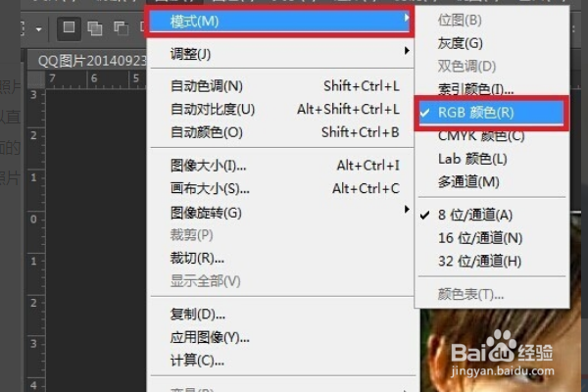Select Lab 颜色(L) mode
The height and width of the screenshot is (392, 588).
492,159
